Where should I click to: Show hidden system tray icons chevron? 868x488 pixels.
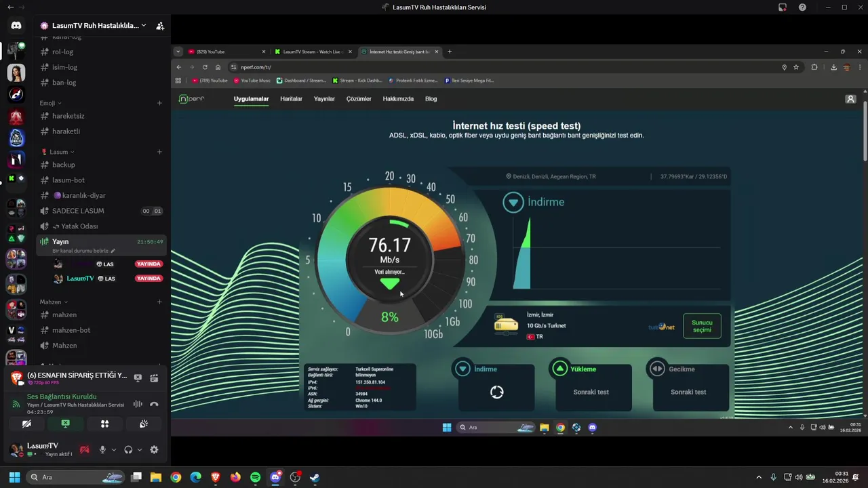[x=759, y=477]
